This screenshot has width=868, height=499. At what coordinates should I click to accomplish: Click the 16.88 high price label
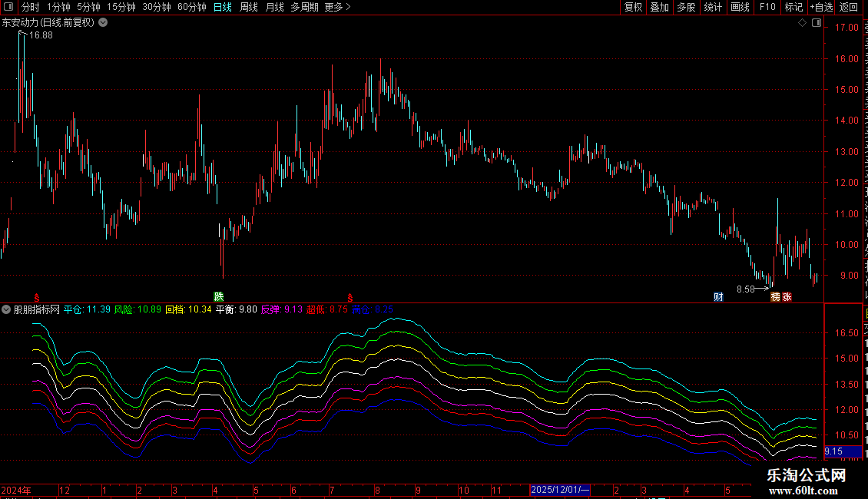point(41,35)
